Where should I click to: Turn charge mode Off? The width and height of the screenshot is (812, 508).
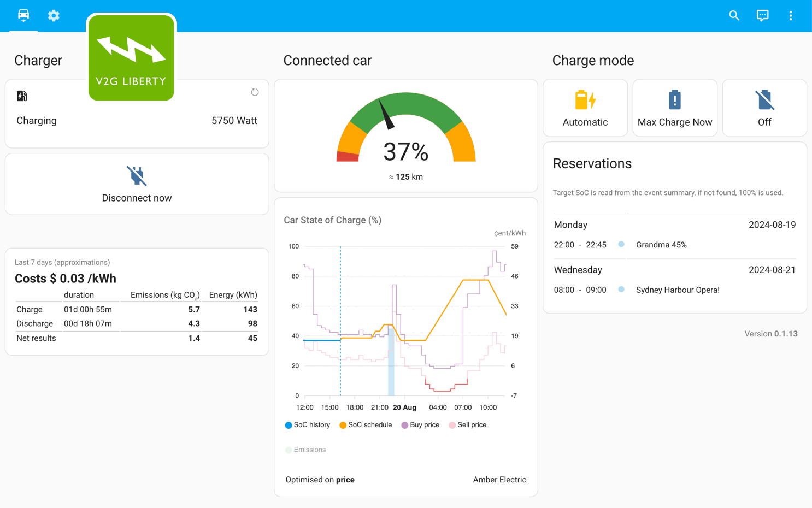pyautogui.click(x=764, y=108)
